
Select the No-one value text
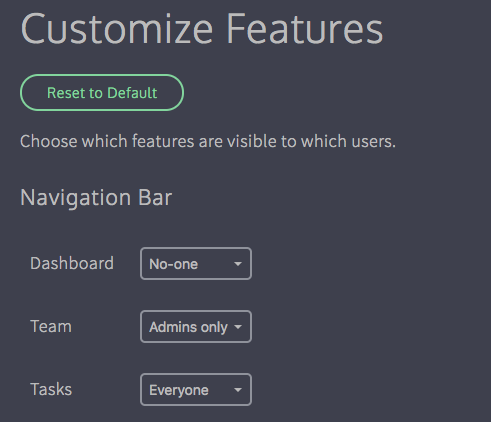click(174, 264)
